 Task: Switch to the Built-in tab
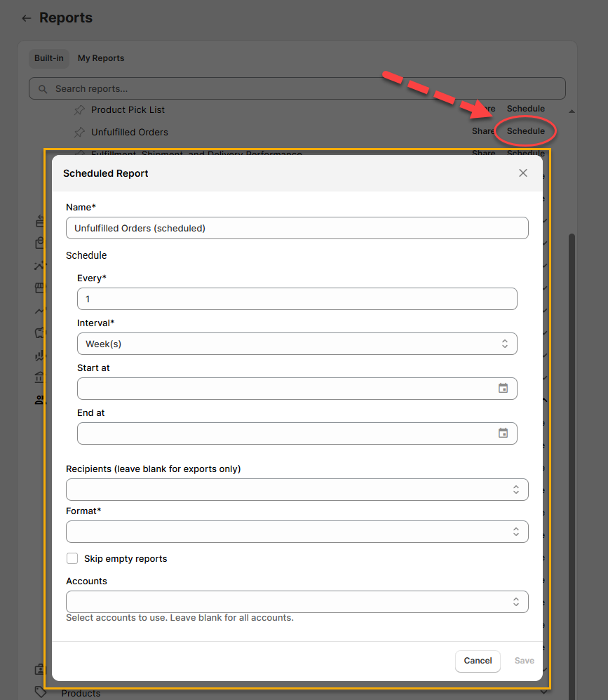(x=49, y=58)
